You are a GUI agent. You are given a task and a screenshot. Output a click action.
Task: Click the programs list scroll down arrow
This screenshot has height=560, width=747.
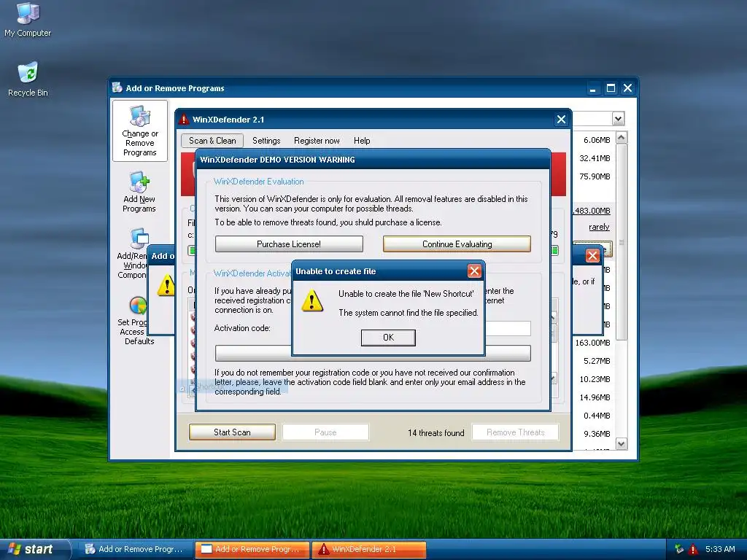622,444
